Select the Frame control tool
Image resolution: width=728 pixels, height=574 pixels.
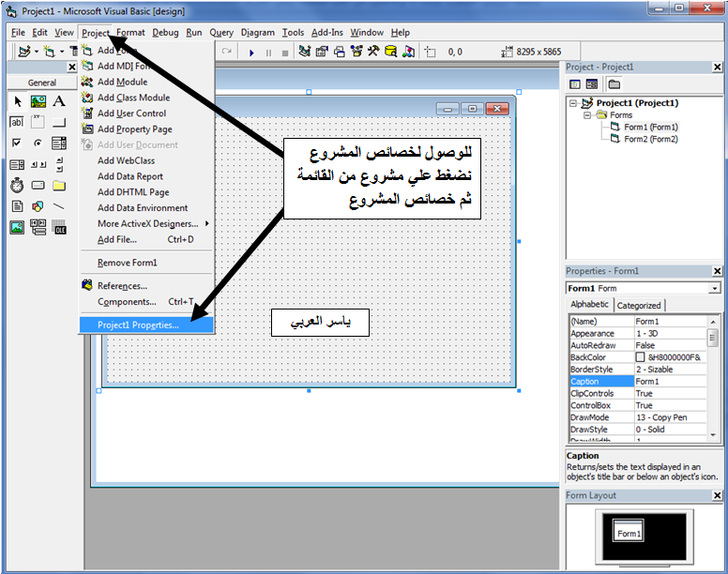point(38,122)
